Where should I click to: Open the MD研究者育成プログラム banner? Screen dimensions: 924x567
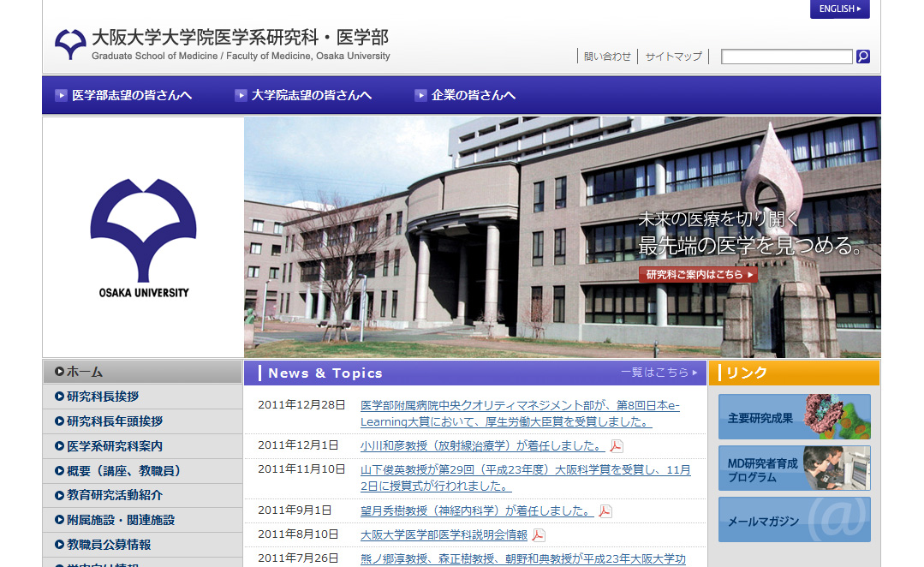794,469
